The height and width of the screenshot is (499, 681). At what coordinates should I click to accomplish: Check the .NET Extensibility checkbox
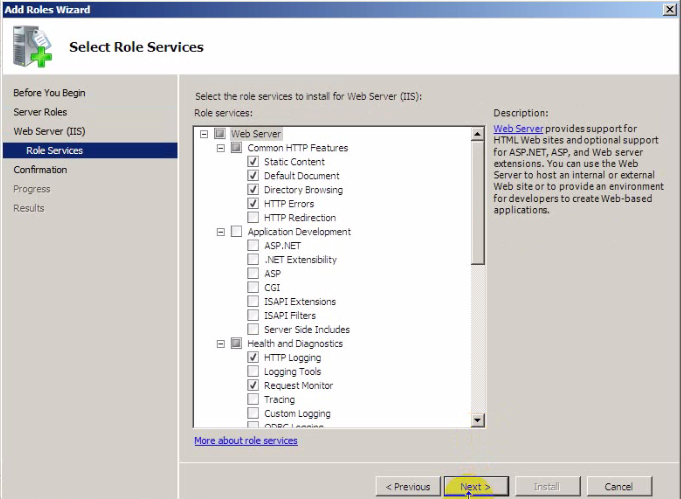point(253,259)
